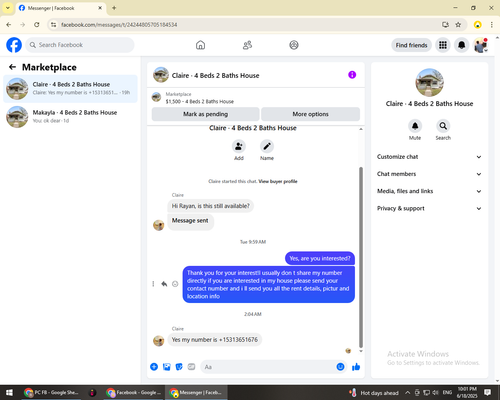This screenshot has width=500, height=400.
Task: Open the account profile picture menu
Action: (x=480, y=45)
